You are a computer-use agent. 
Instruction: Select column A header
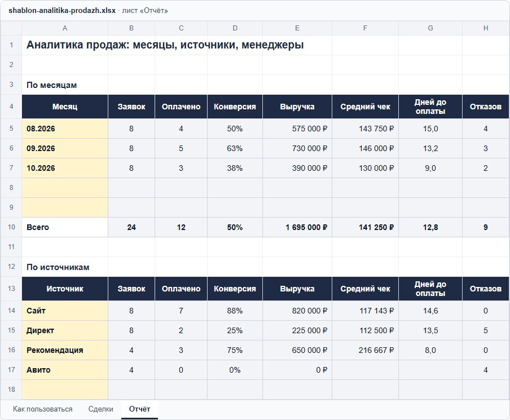[65, 28]
